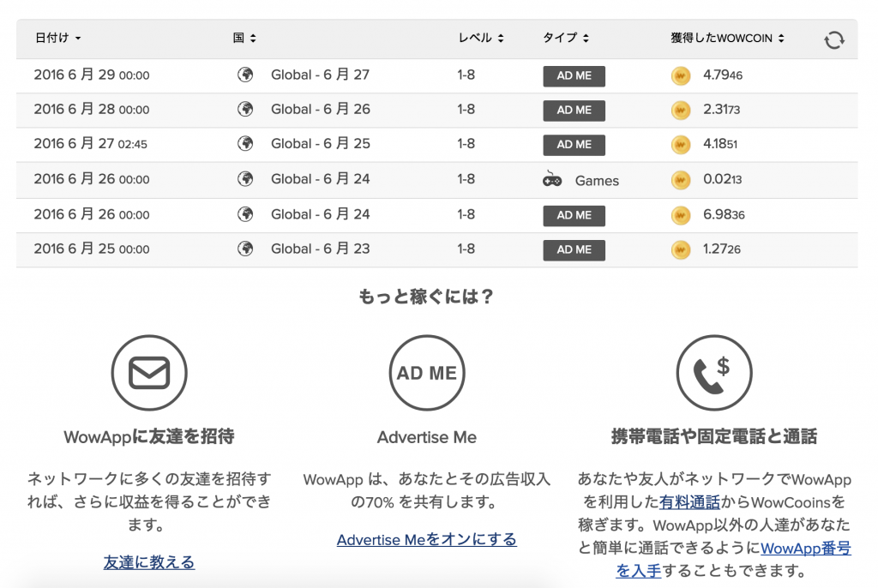Select the gamepad icon on the Games row
878x588 pixels.
[x=552, y=180]
